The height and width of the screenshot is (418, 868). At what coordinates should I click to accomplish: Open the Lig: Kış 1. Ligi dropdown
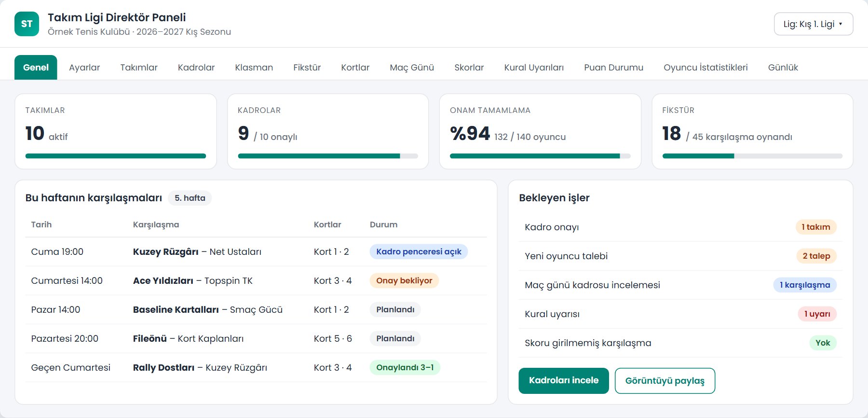814,24
